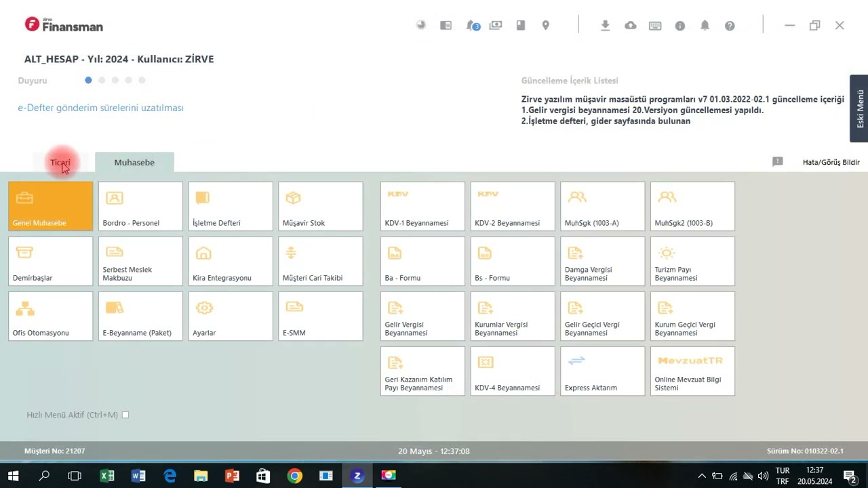
Task: Open the İşletme Defteri tile
Action: pyautogui.click(x=231, y=206)
